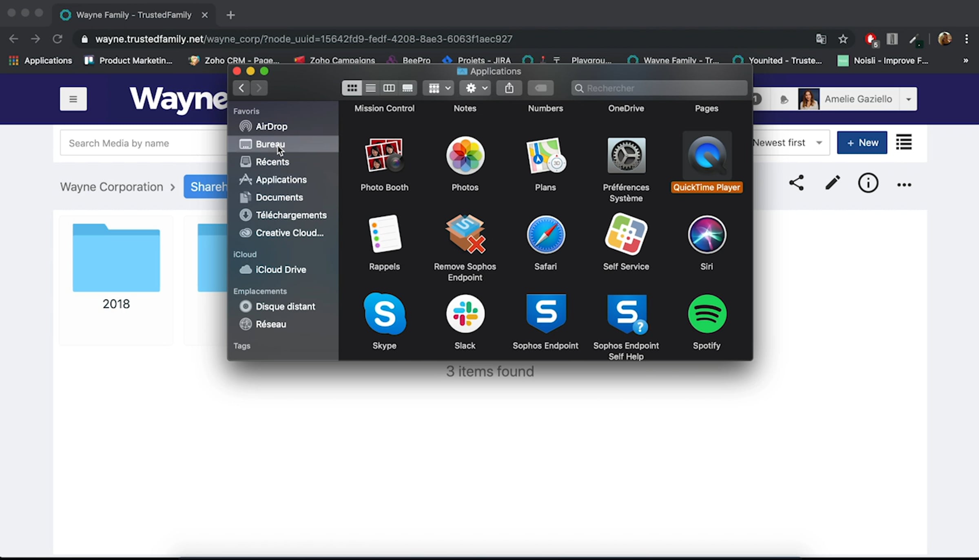Click the Siri application icon
Image resolution: width=979 pixels, height=560 pixels.
pyautogui.click(x=707, y=235)
